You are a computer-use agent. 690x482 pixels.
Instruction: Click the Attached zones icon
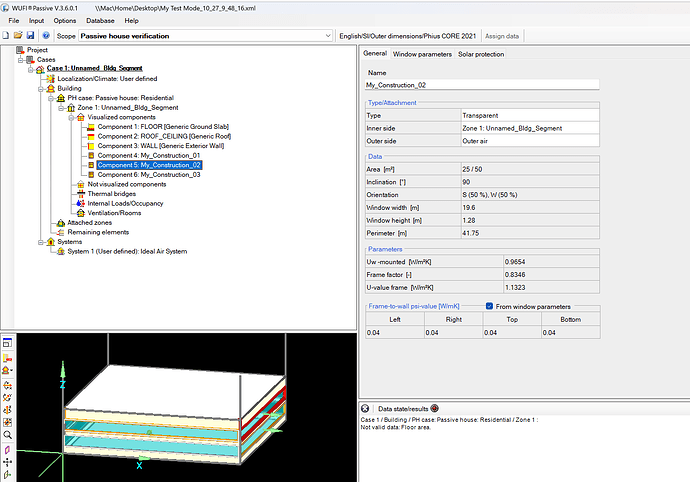pos(61,223)
